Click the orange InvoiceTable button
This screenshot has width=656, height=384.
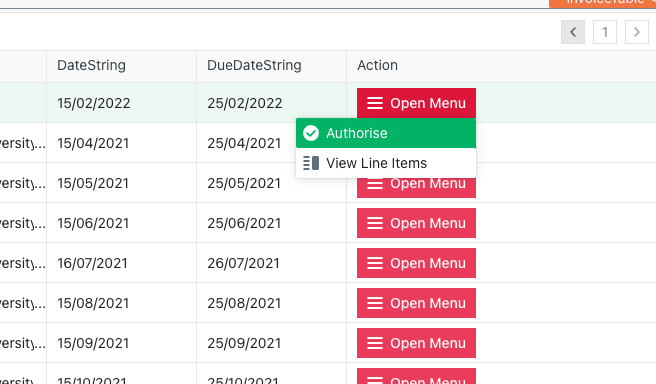point(602,3)
